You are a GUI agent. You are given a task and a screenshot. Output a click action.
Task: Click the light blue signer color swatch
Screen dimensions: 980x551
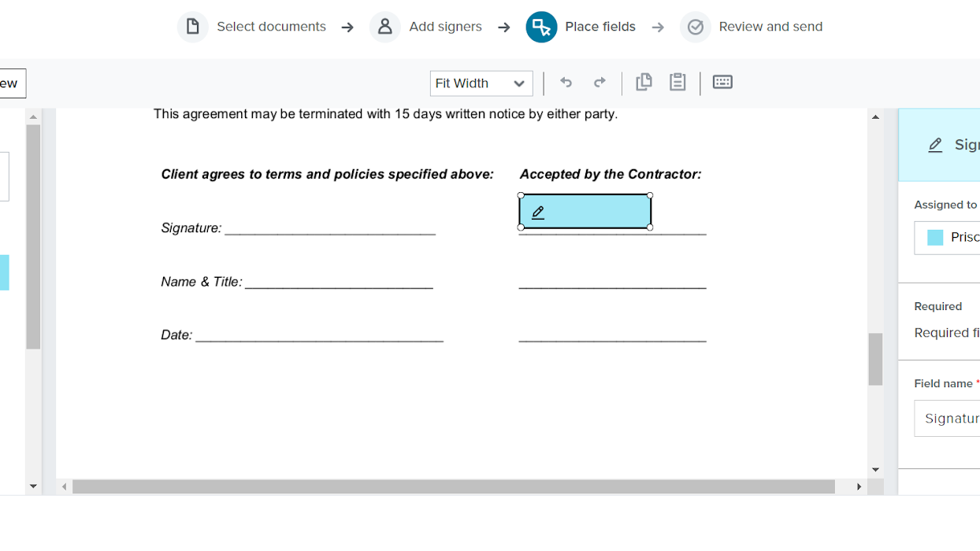coord(935,238)
